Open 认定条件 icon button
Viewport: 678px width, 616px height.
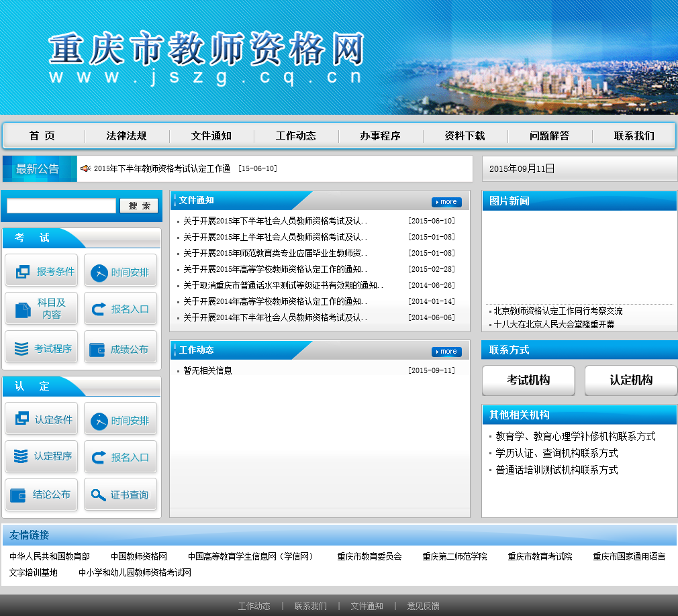pos(42,419)
